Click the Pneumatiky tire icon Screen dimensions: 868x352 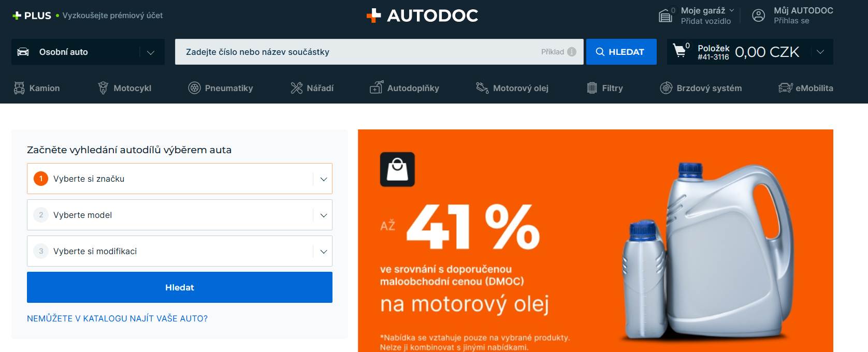(x=194, y=88)
